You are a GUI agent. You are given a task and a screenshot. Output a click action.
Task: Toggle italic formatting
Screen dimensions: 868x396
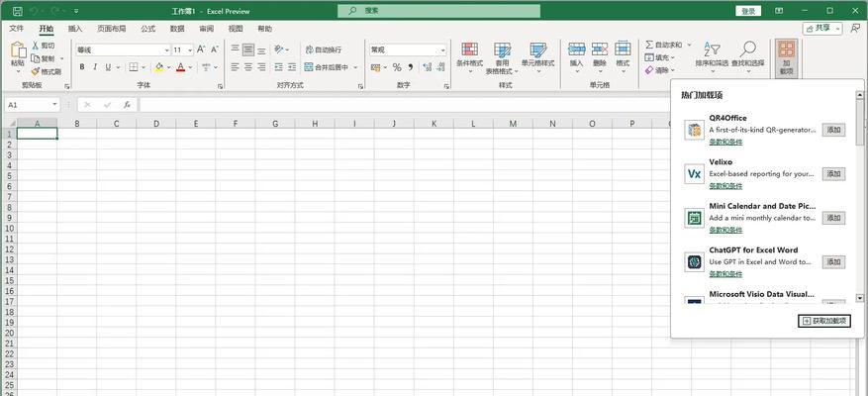(95, 67)
